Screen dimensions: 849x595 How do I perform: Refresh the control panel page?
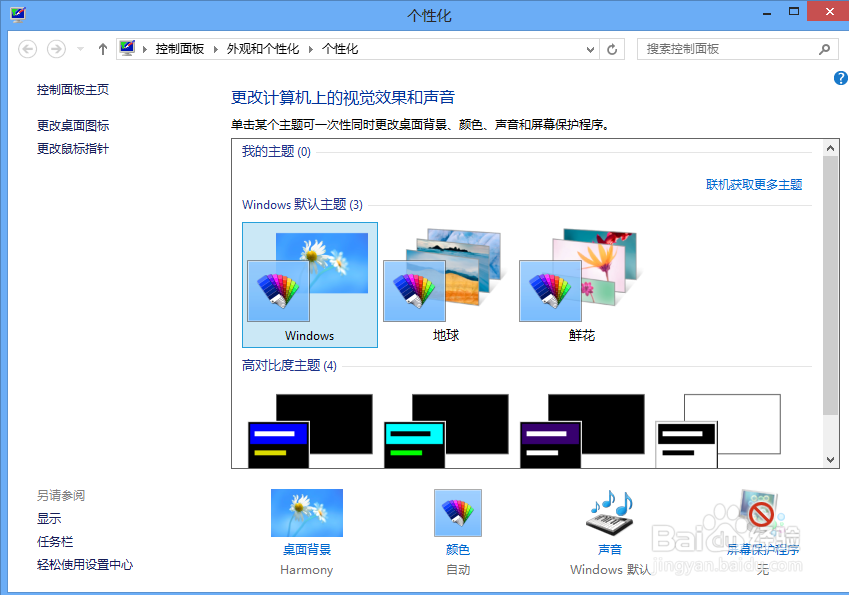click(x=612, y=49)
